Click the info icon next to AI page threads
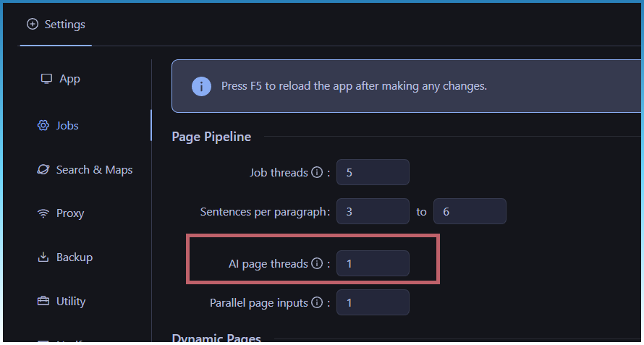 tap(316, 264)
